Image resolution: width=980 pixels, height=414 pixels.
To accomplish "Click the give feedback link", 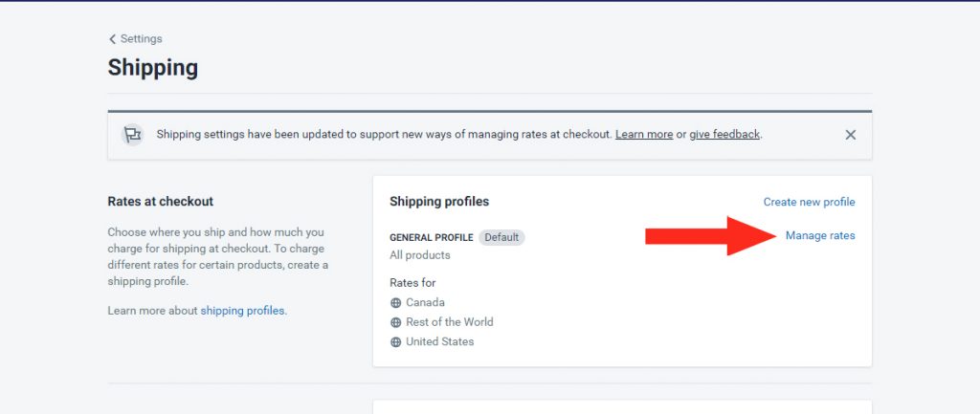I will [724, 135].
